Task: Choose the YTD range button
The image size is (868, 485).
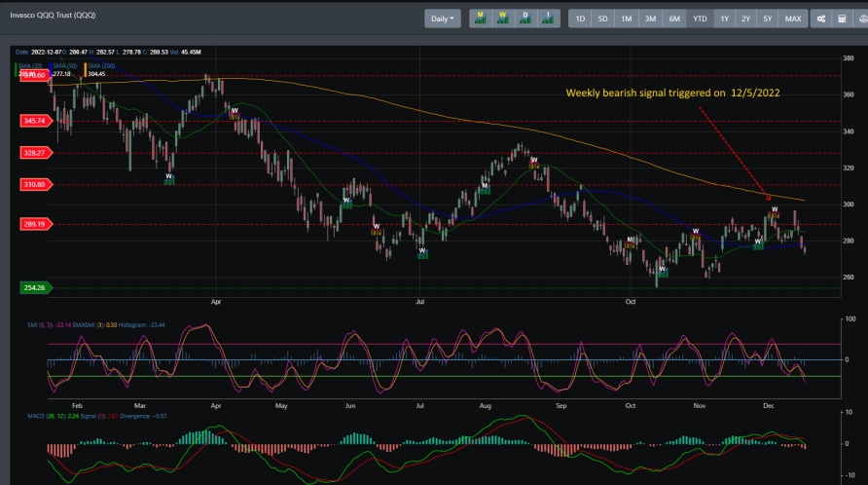Action: point(701,19)
